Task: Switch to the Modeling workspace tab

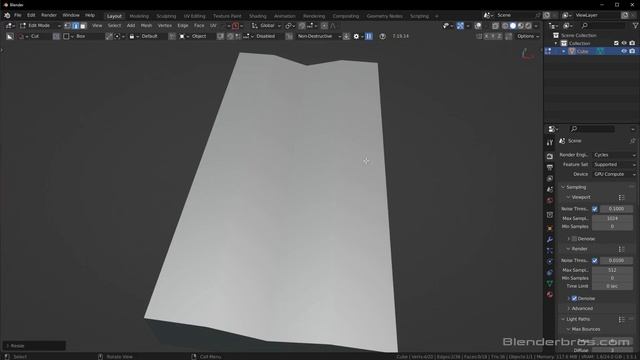Action: point(139,16)
